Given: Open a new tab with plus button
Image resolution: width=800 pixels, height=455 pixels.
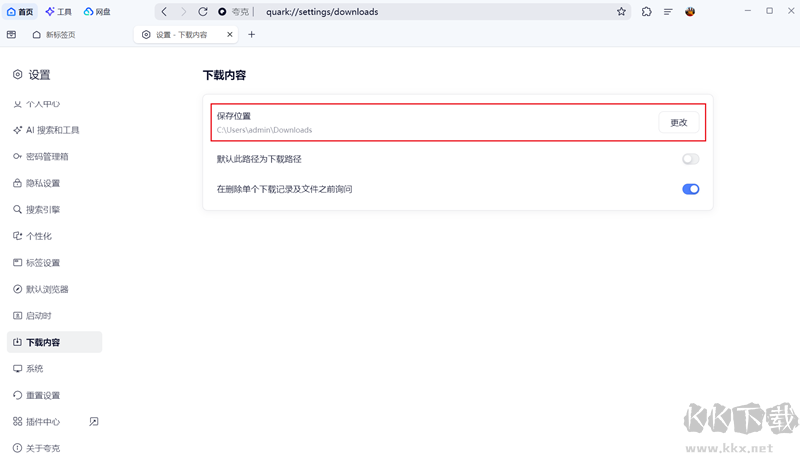Looking at the screenshot, I should (251, 34).
